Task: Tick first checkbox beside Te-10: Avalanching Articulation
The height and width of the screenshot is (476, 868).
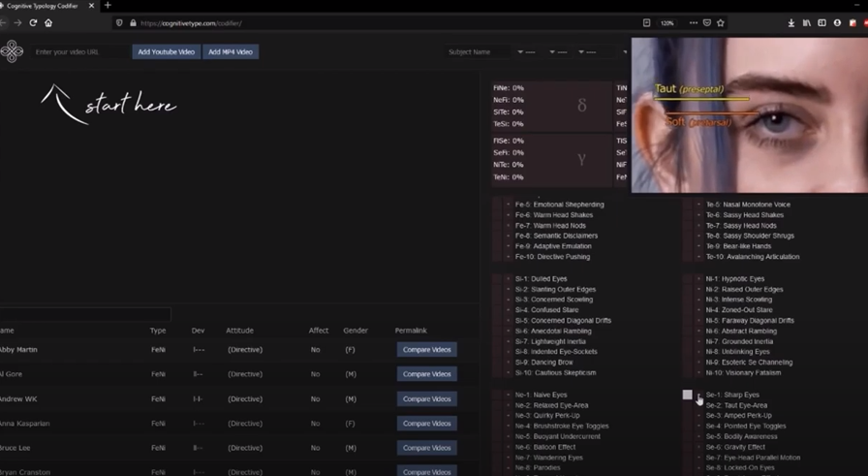Action: coord(688,257)
